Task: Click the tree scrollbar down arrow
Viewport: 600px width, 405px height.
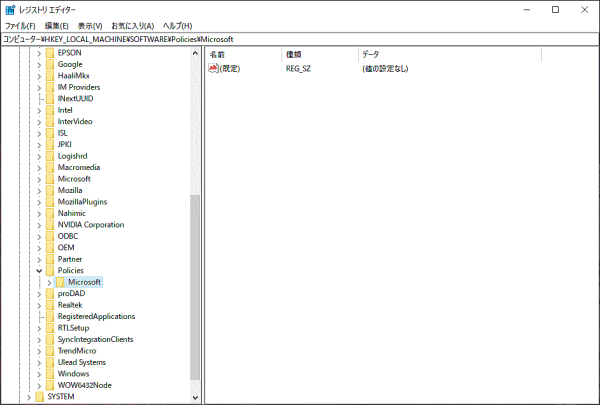Action: [x=195, y=397]
